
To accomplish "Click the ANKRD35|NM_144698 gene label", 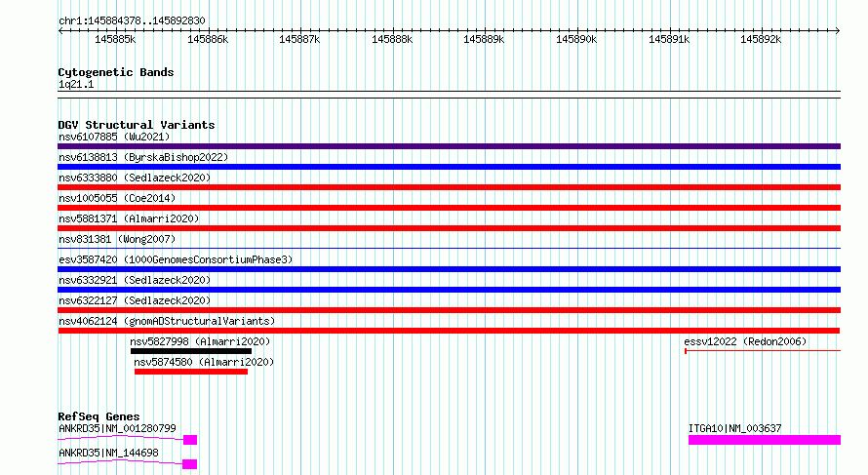I will (x=108, y=453).
